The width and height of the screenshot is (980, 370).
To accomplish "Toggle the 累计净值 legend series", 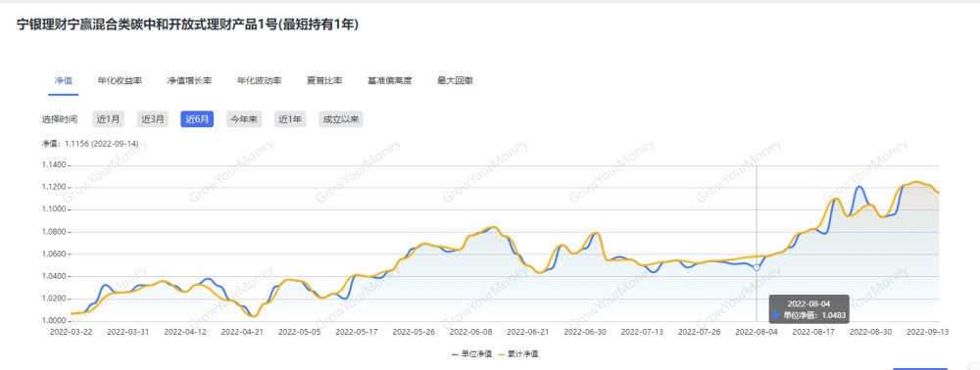I will 518,353.
